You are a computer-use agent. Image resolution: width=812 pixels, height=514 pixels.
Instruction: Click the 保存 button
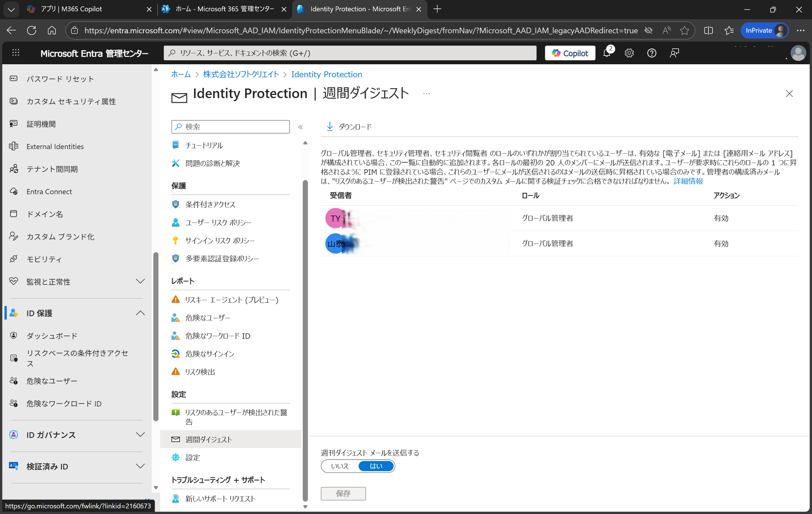[343, 493]
